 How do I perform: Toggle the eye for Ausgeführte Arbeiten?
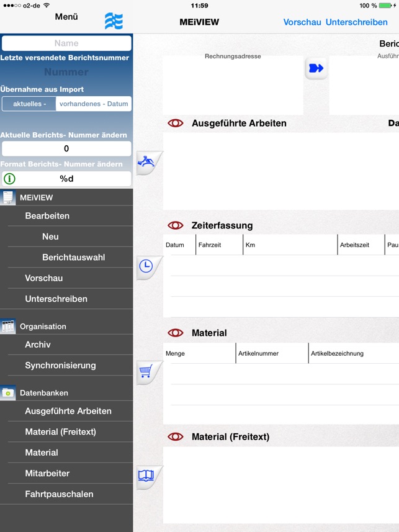click(x=176, y=123)
